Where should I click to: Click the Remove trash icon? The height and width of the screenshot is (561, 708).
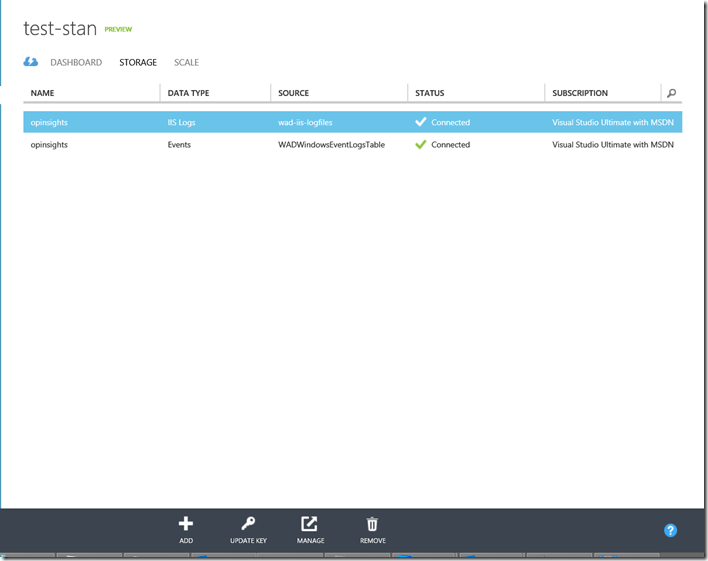click(x=372, y=524)
